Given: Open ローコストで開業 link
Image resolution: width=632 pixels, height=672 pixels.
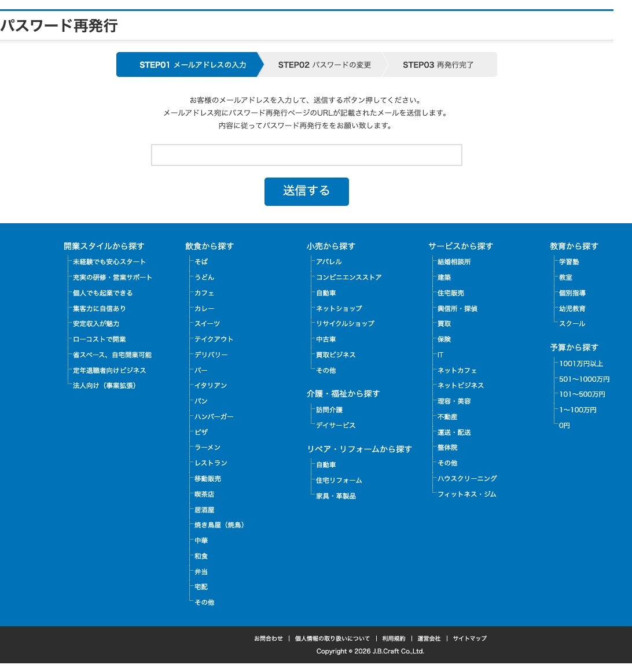Looking at the screenshot, I should 100,339.
